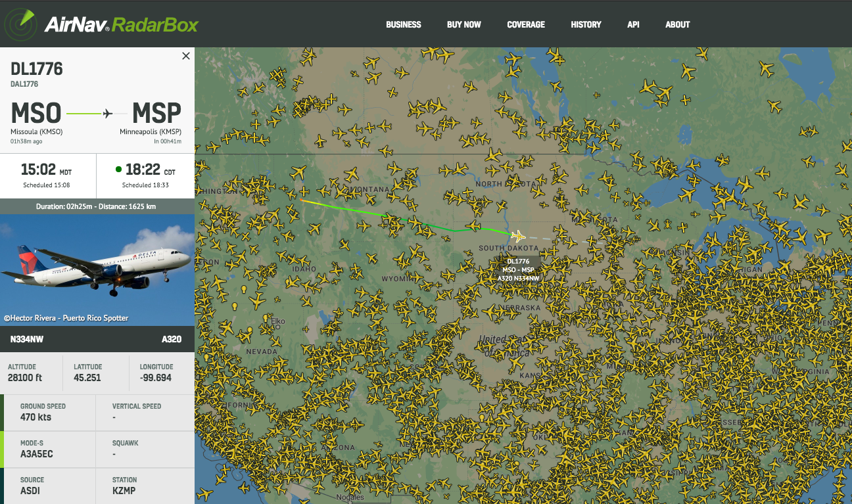Click the 15:02 MDT departure time
Screen dimensions: 852x504
[x=46, y=170]
